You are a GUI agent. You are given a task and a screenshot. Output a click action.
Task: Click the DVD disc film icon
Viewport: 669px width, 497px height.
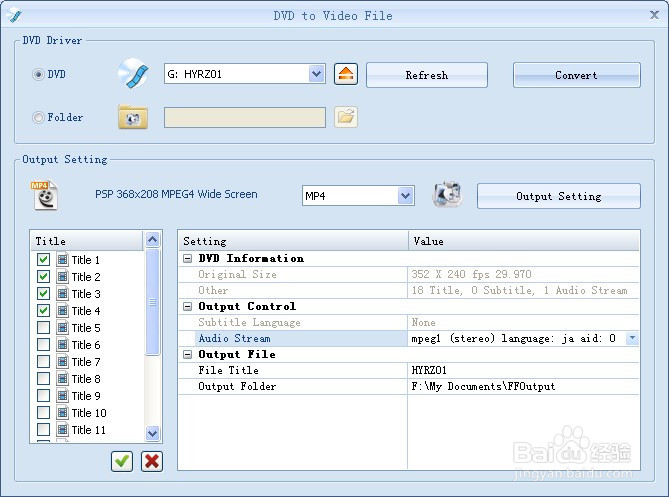point(134,74)
